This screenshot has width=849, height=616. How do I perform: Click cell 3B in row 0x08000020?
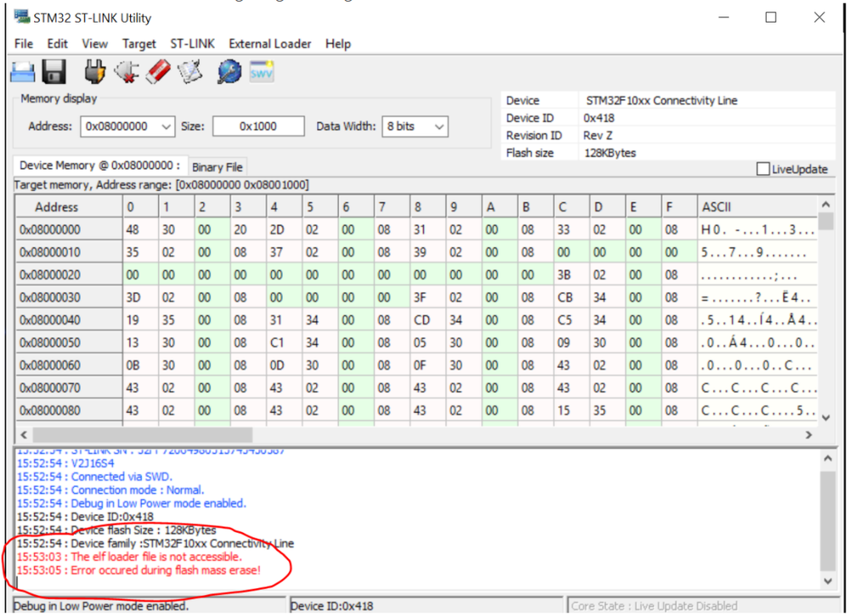(571, 275)
